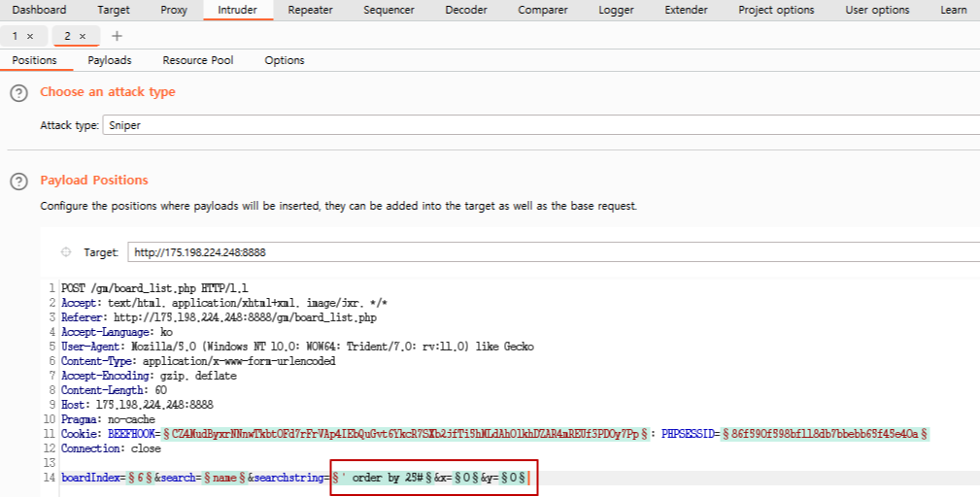Click the POST /gm/board_list.php request line

pyautogui.click(x=154, y=288)
